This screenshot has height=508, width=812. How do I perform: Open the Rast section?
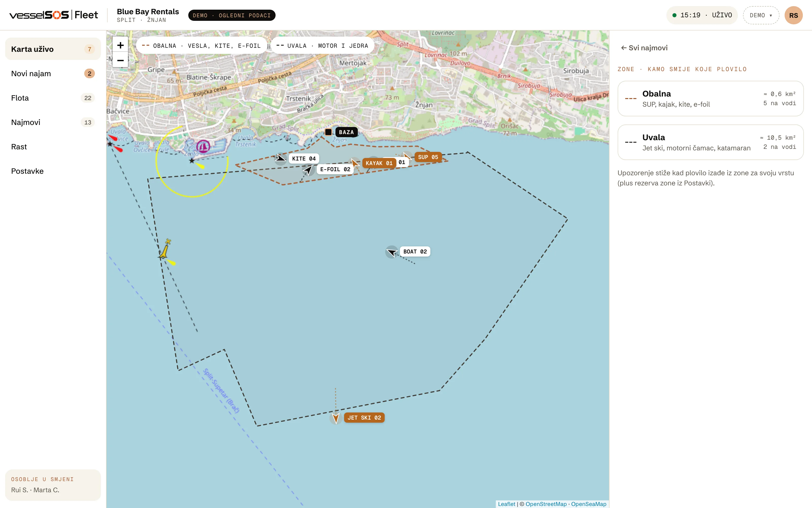pyautogui.click(x=53, y=147)
